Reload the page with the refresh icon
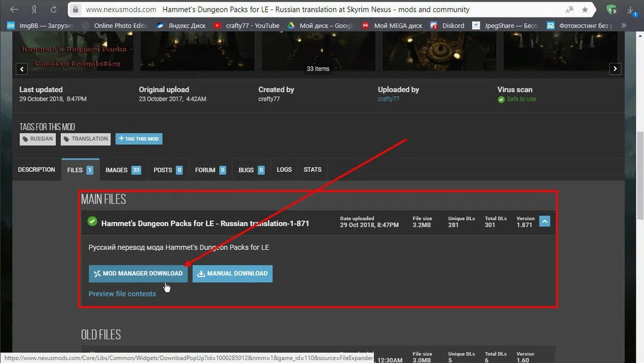644x363 pixels. [53, 10]
